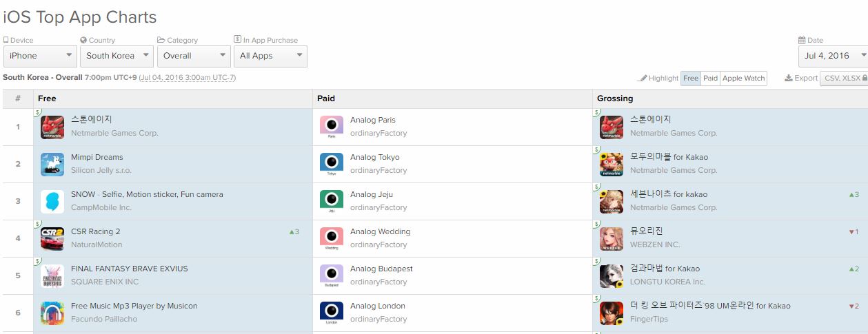This screenshot has height=334, width=868.
Task: Click the Grossing column header
Action: pyautogui.click(x=615, y=98)
